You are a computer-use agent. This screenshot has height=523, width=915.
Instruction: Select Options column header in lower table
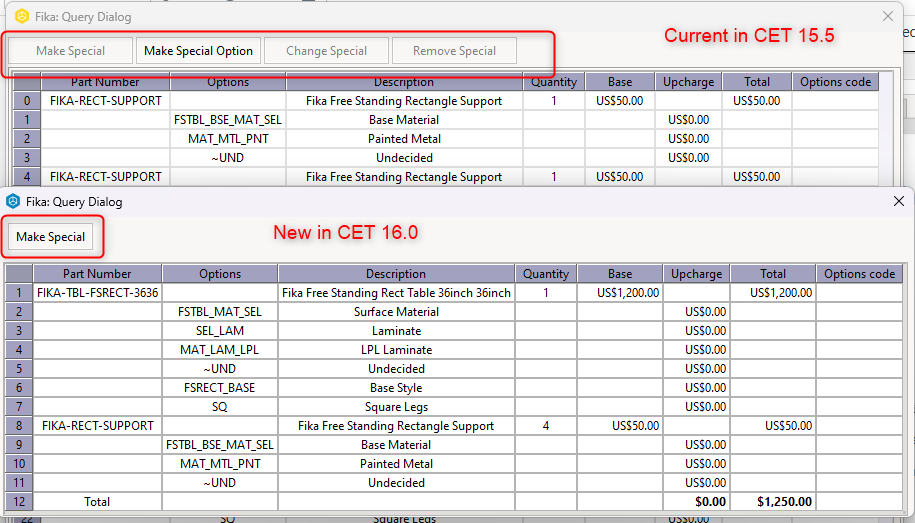click(220, 274)
